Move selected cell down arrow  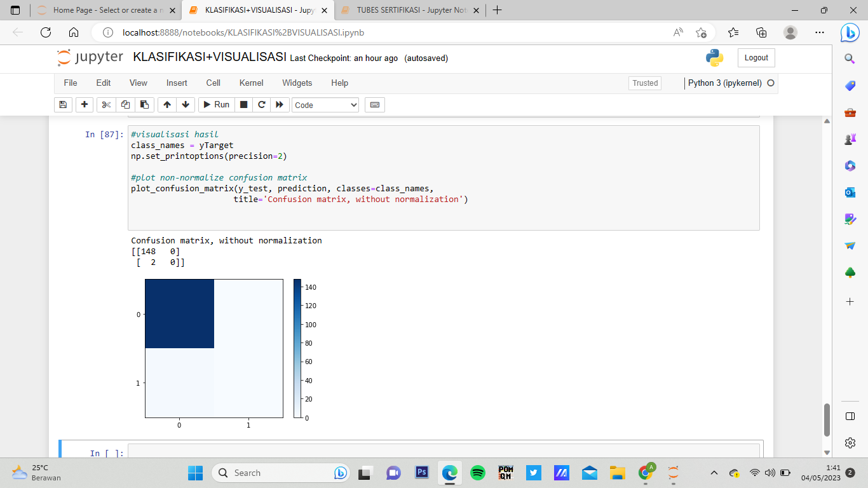click(x=186, y=105)
